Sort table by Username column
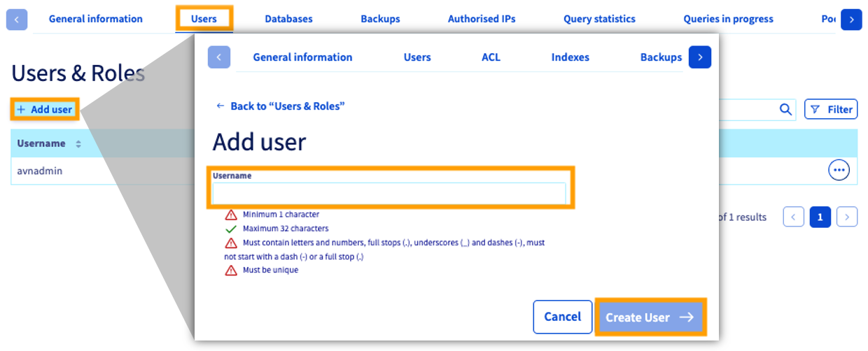The height and width of the screenshot is (351, 868). tap(78, 143)
